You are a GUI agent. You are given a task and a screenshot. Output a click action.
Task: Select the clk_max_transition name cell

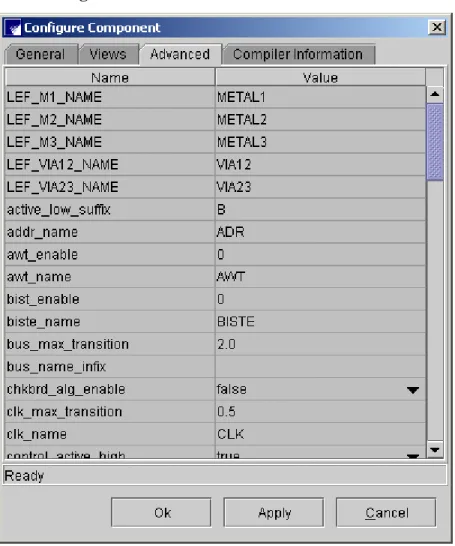click(110, 412)
